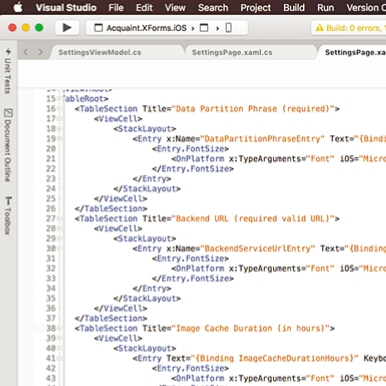
Task: Open the Toolbox side panel
Action: point(8,216)
